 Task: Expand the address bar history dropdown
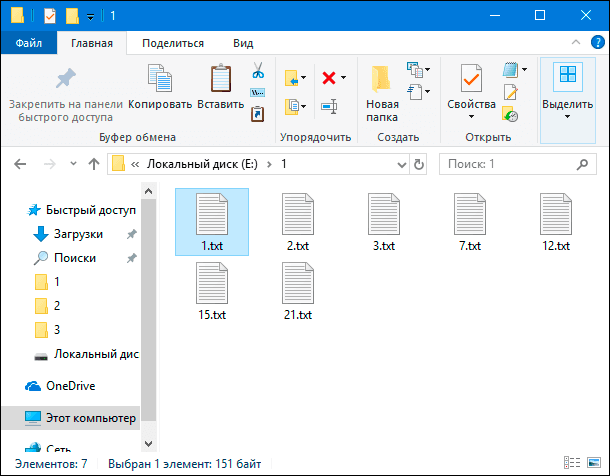402,164
